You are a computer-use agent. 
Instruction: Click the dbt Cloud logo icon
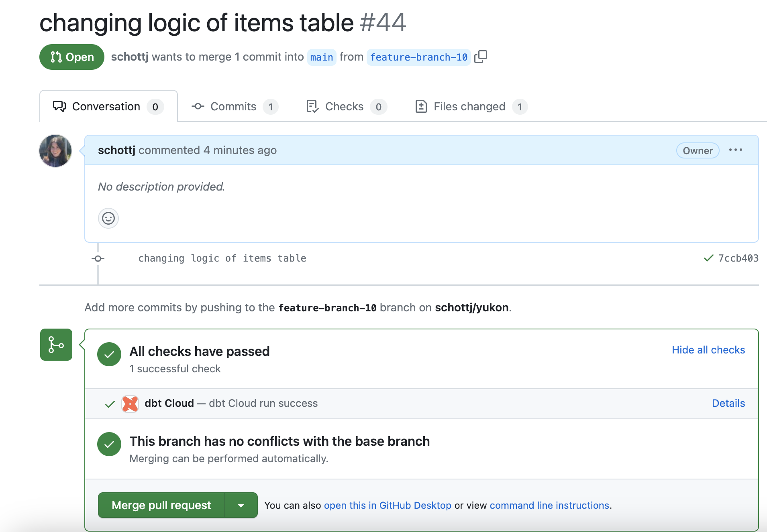tap(129, 404)
